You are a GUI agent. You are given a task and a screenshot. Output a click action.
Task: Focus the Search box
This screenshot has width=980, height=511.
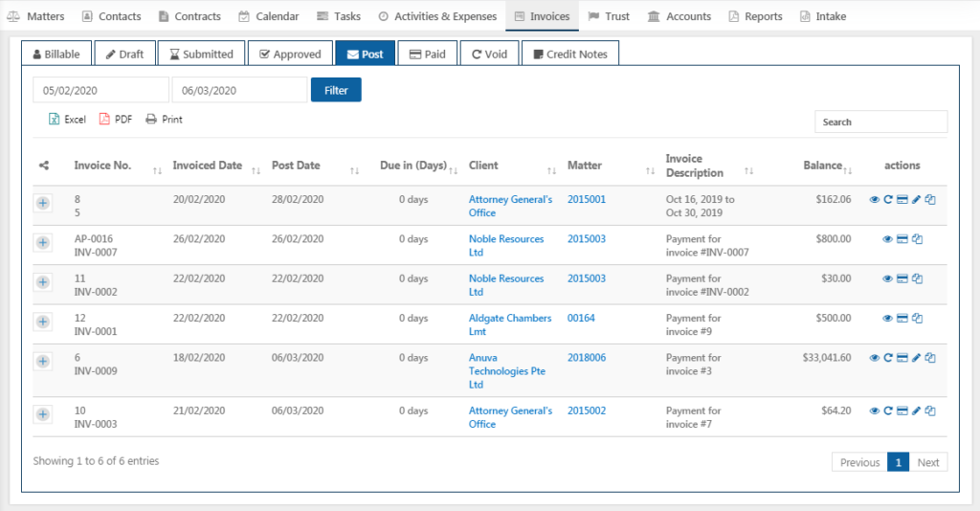click(x=880, y=122)
